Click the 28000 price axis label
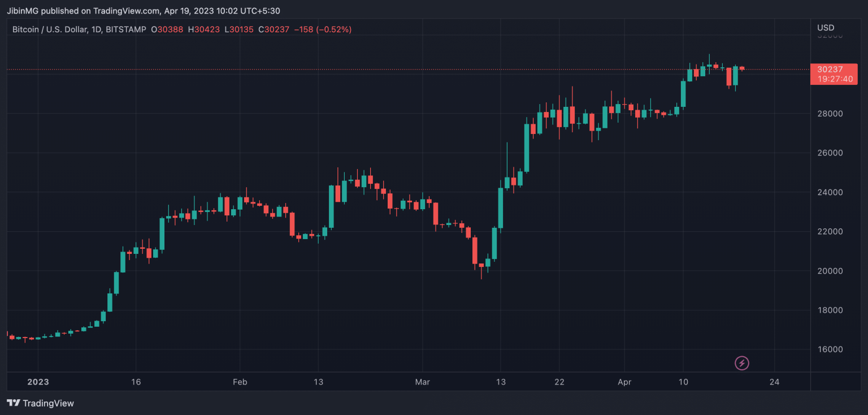The image size is (868, 415). point(830,114)
